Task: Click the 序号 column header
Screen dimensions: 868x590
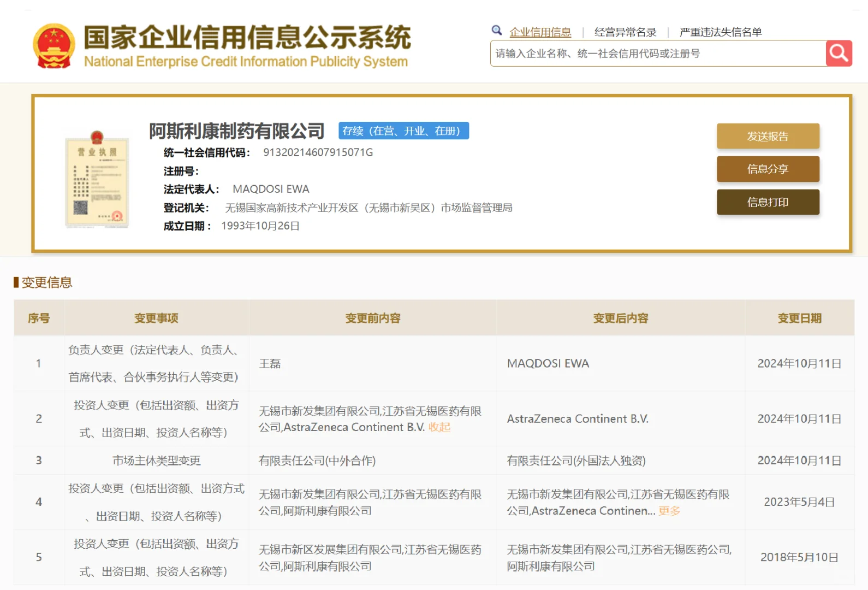Action: coord(39,318)
